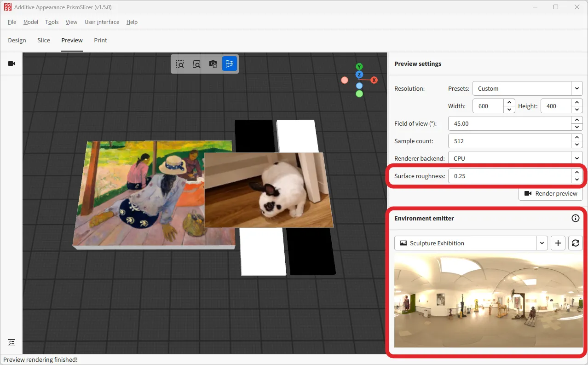The image size is (588, 365).
Task: Open the camera panel icon in the left sidebar
Action: (x=11, y=64)
